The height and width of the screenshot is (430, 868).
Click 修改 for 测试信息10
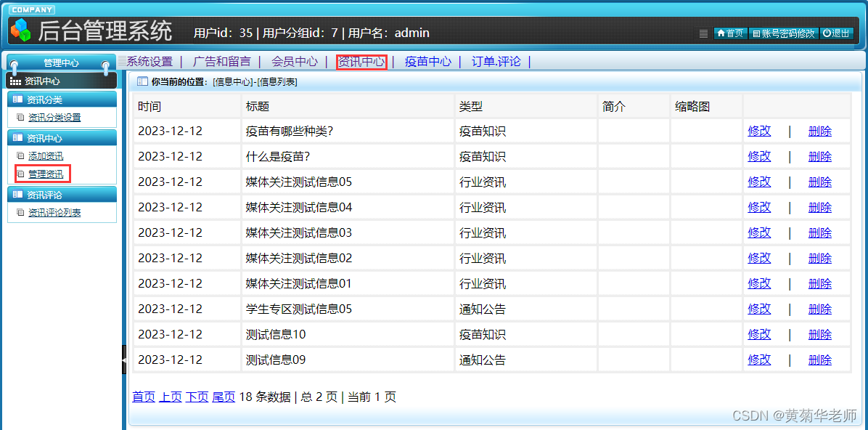point(759,335)
